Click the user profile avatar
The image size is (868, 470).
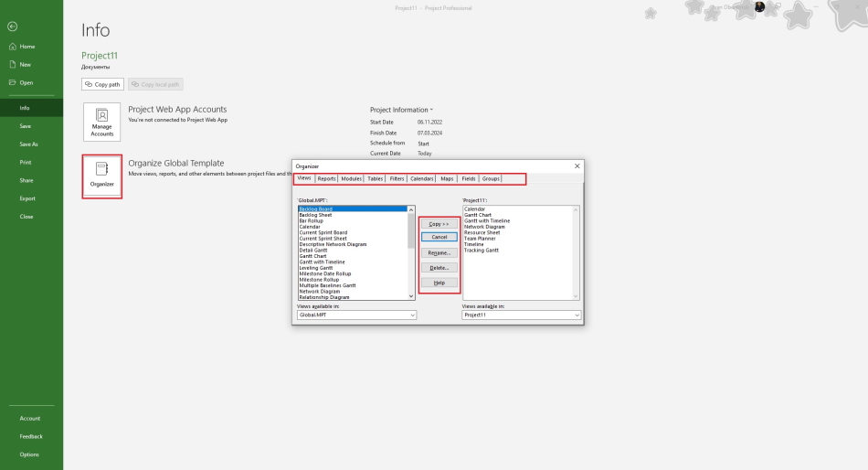point(759,6)
